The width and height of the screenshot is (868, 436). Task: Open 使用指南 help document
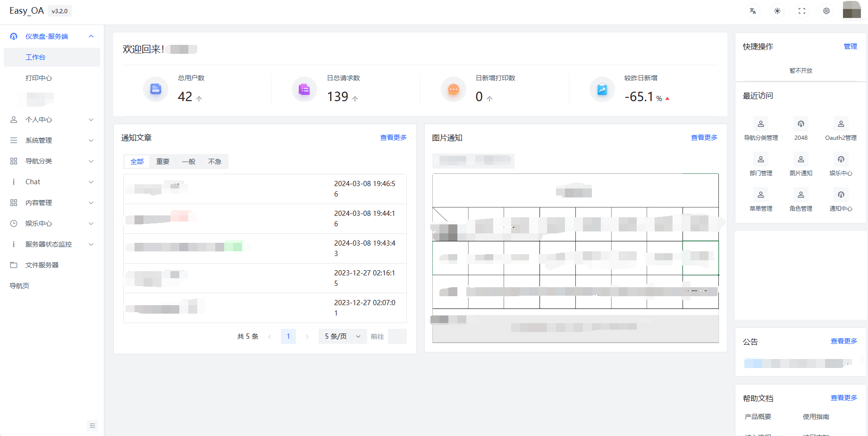(x=816, y=417)
